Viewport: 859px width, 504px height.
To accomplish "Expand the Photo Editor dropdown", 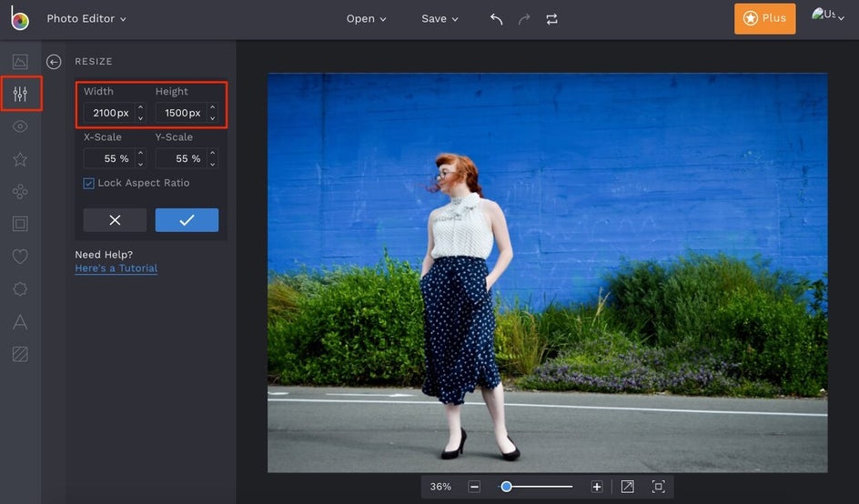I will pyautogui.click(x=86, y=19).
